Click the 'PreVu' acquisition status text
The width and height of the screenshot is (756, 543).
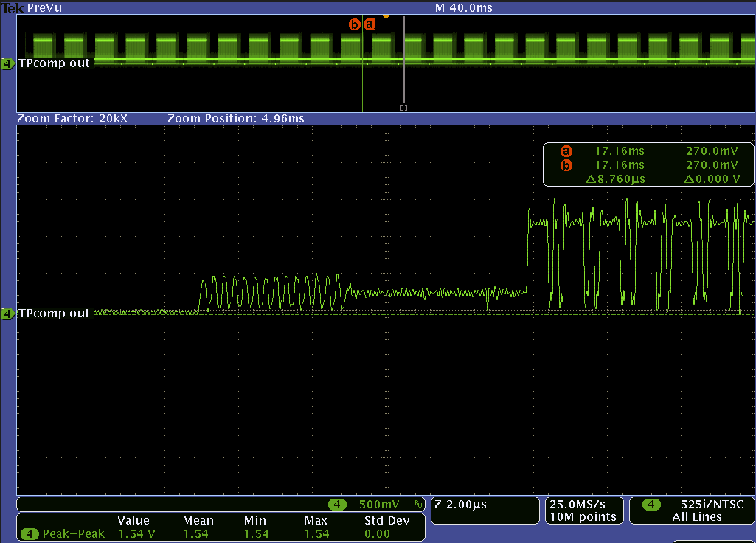point(44,7)
